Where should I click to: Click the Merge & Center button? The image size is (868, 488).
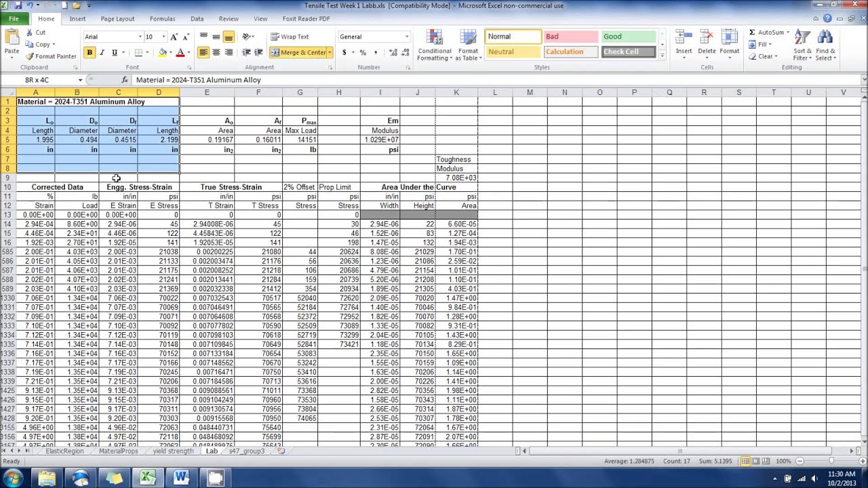298,52
